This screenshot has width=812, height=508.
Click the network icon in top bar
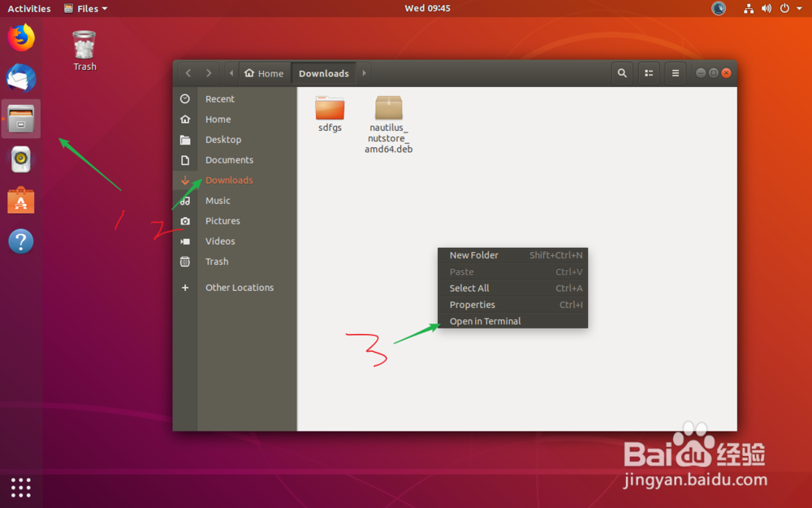(749, 8)
